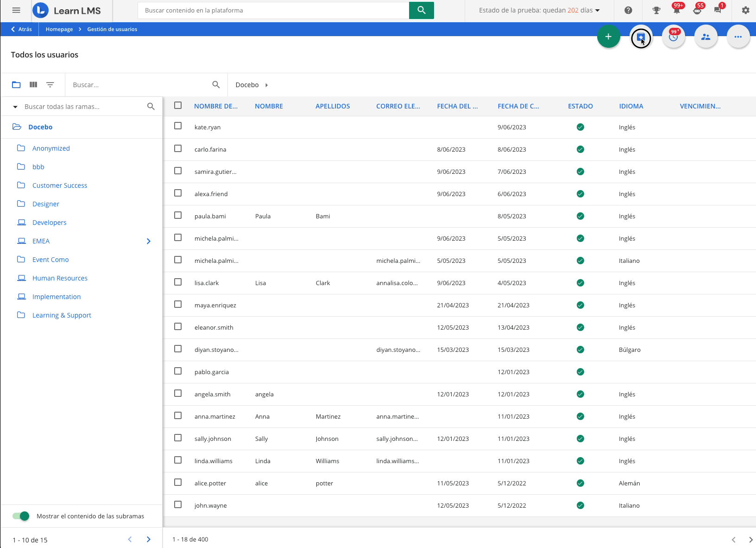Open the Anonymized branch
The height and width of the screenshot is (548, 756).
point(51,148)
